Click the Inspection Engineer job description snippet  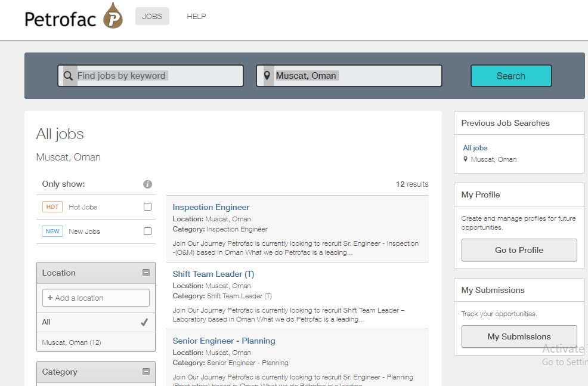click(x=296, y=248)
